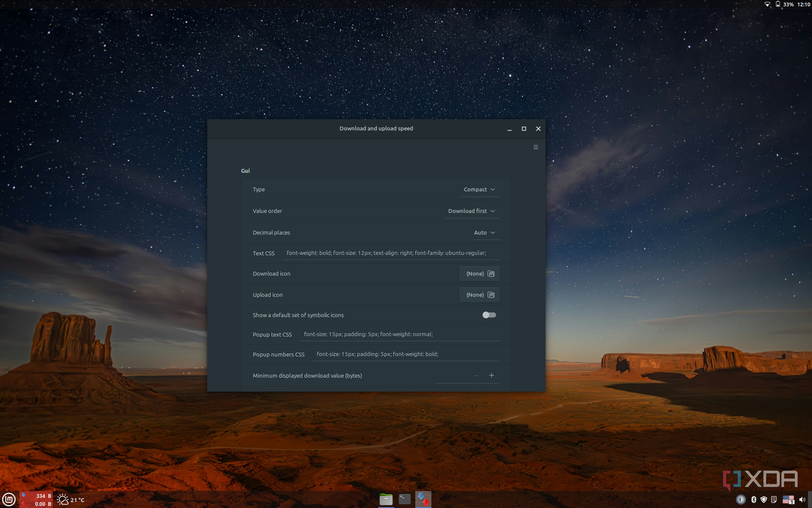Viewport: 812px width, 508px height.
Task: Open the Bluetooth tray icon
Action: coord(754,500)
